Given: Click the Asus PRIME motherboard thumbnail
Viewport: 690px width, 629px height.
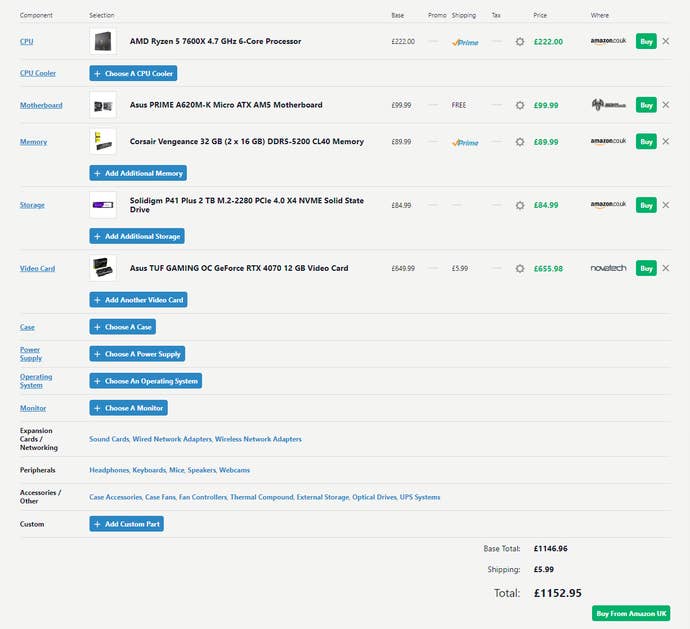Looking at the screenshot, I should (103, 105).
